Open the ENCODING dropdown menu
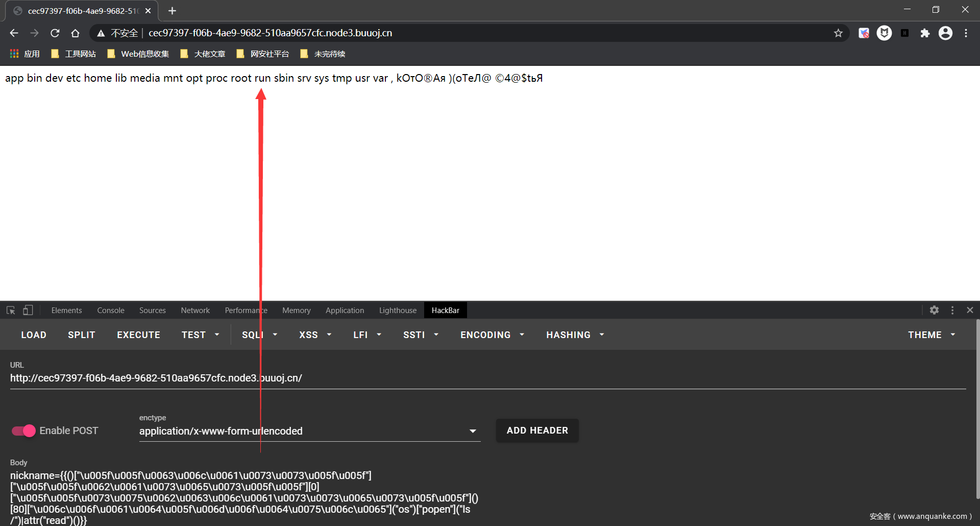 (492, 334)
